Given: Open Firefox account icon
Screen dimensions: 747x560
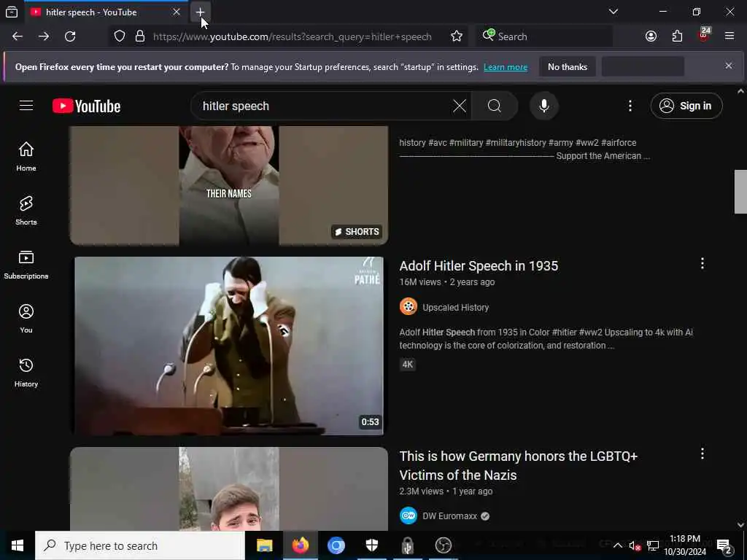Looking at the screenshot, I should (x=651, y=36).
